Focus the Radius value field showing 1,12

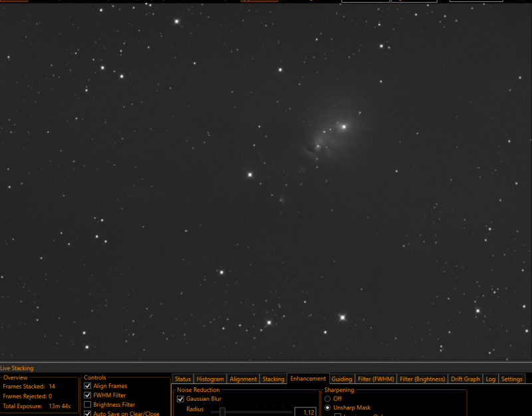(x=305, y=412)
